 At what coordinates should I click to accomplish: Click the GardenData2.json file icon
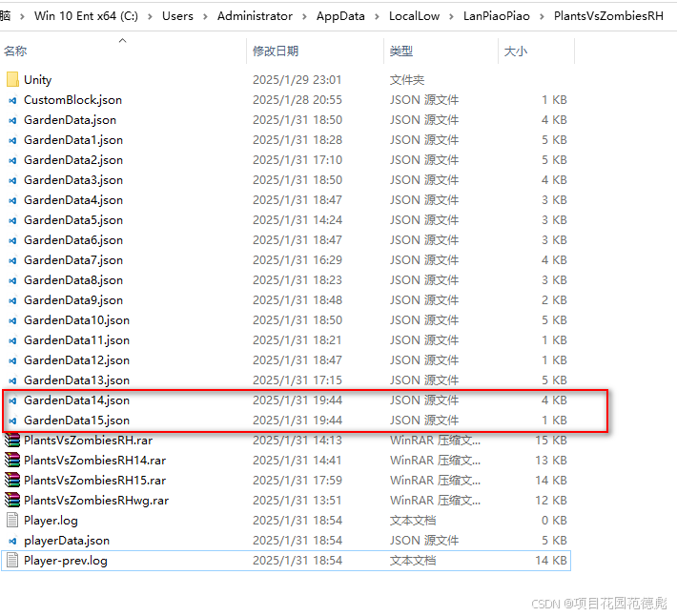click(x=12, y=160)
